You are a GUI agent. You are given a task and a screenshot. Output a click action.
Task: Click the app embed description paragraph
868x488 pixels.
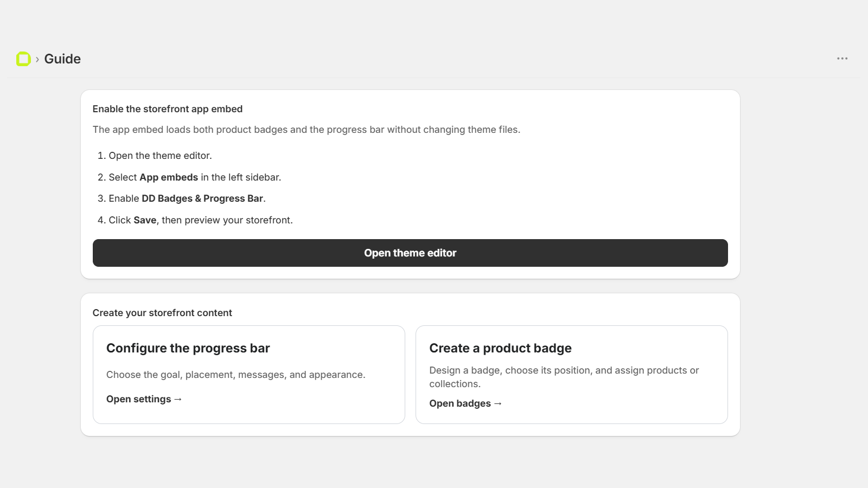307,130
